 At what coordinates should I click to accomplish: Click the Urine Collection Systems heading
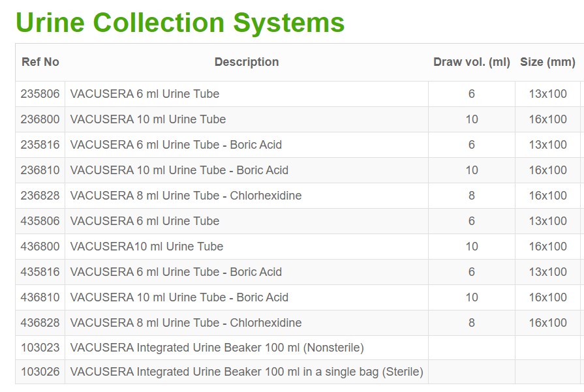coord(180,22)
